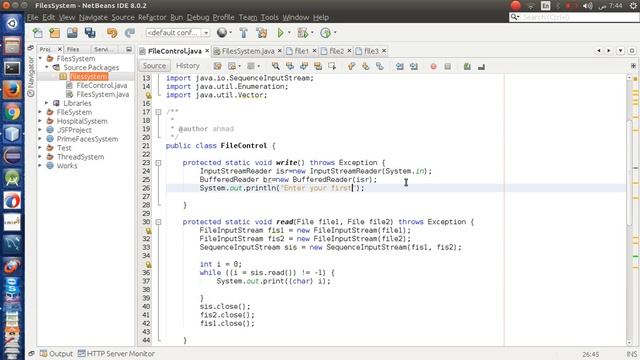Screen dimensions: 640x360
Task: Create a New File from the toolbar
Action: (x=38, y=33)
